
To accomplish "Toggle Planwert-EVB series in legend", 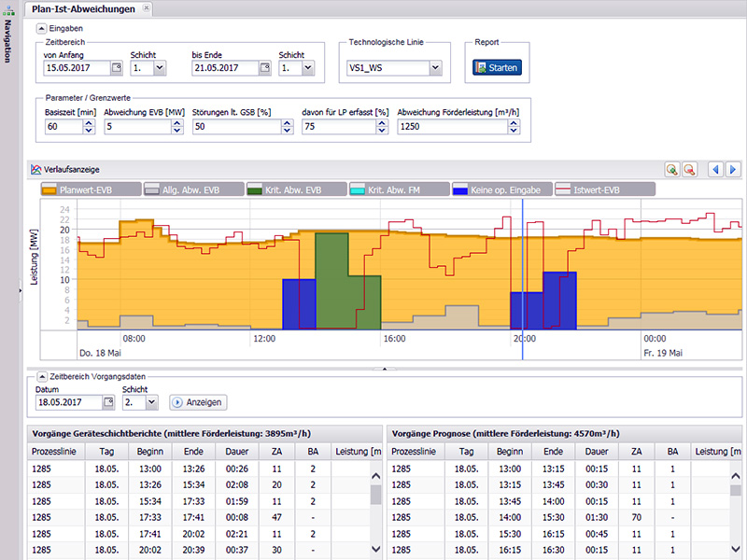I will [91, 189].
